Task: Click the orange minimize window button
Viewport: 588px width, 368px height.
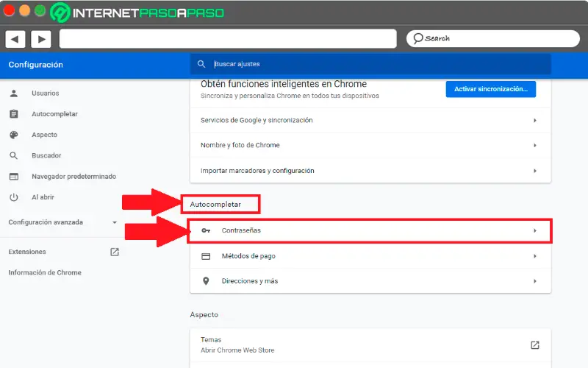Action: tap(25, 10)
